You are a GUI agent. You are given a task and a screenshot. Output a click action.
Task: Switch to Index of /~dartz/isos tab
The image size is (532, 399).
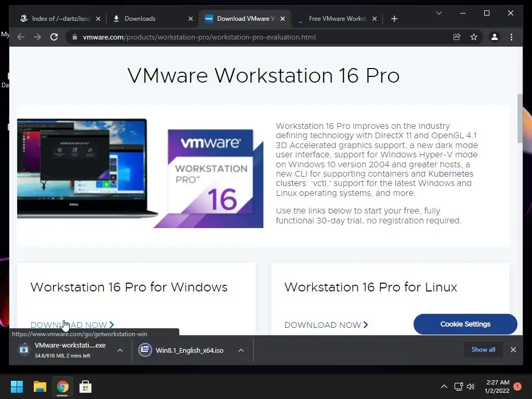(x=59, y=19)
